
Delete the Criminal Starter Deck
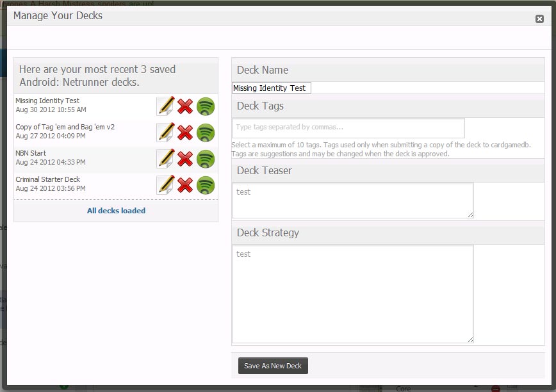click(185, 185)
